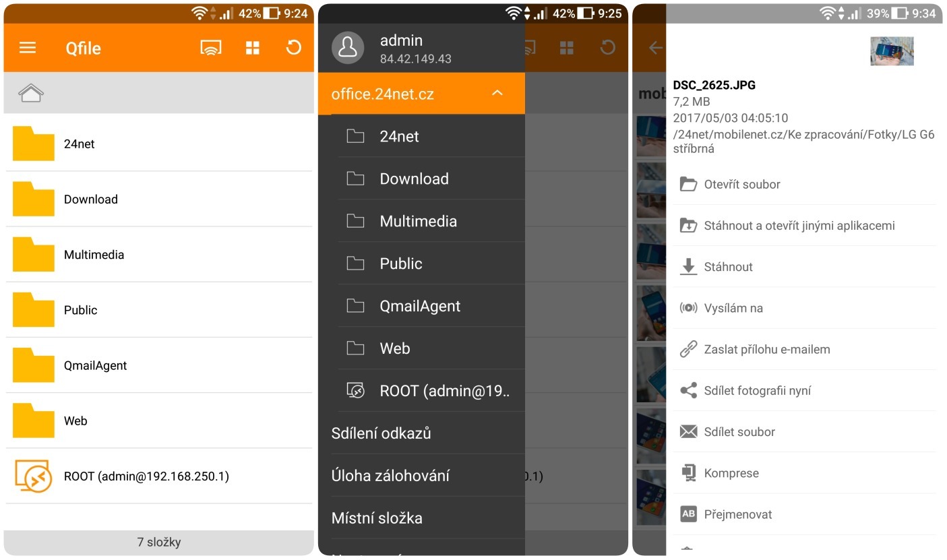This screenshot has height=560, width=947.
Task: Go to home folder icon
Action: (32, 93)
